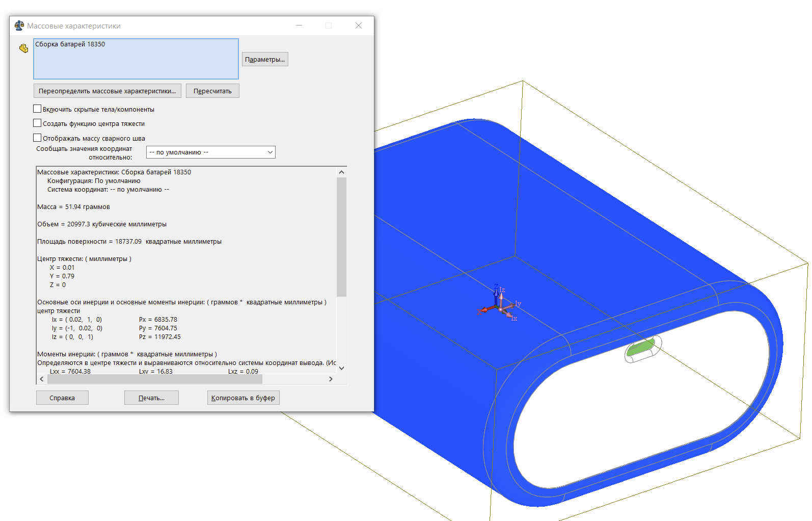Click the scroll down arrow in results
This screenshot has width=812, height=521.
coord(341,368)
